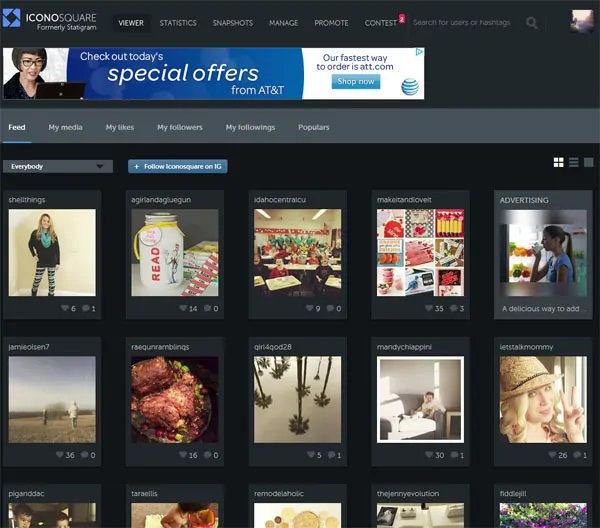Image resolution: width=600 pixels, height=528 pixels.
Task: Select the Feed tab
Action: pos(17,127)
